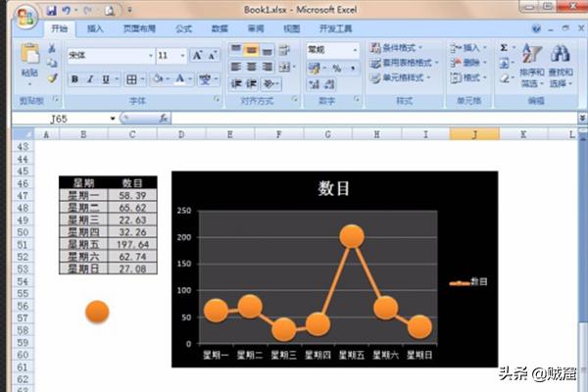Apply comma style
This screenshot has height=392, width=588.
353,68
